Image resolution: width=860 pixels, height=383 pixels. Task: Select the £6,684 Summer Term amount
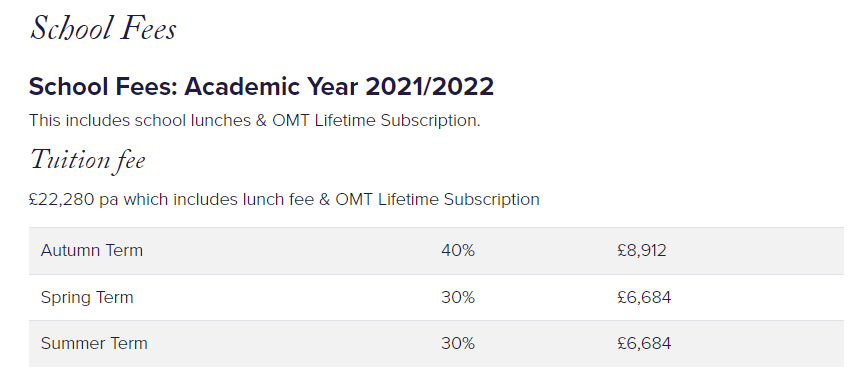point(644,343)
